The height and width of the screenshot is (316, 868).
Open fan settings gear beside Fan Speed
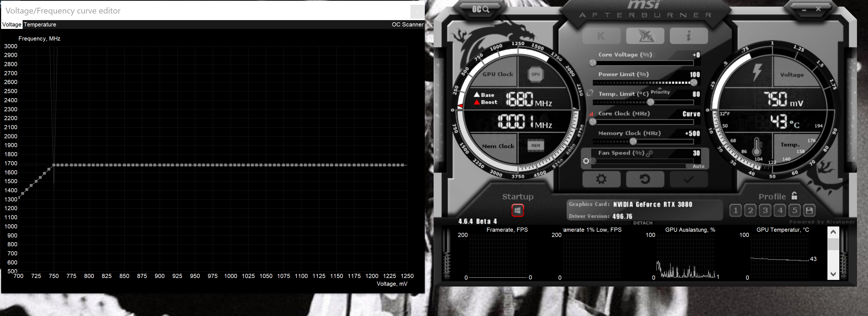[x=586, y=161]
